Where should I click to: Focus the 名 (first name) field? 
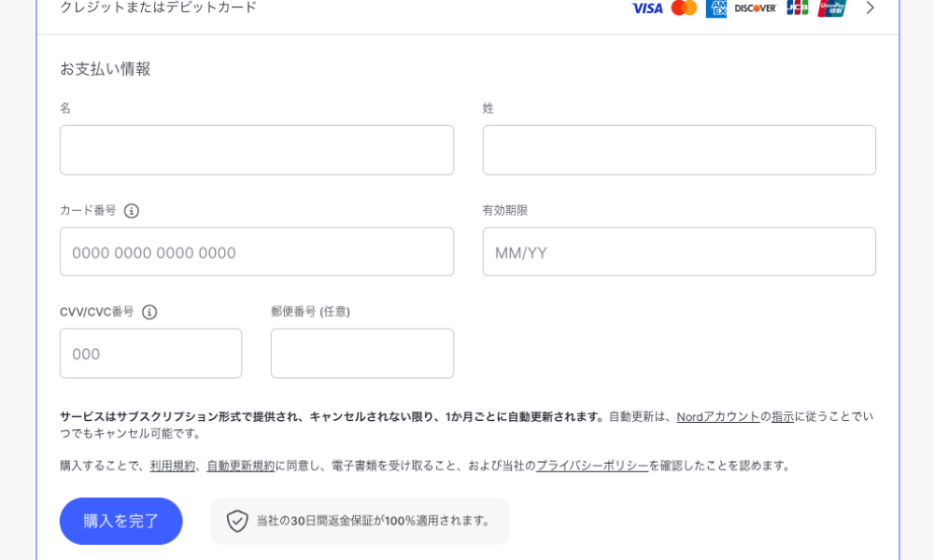257,150
